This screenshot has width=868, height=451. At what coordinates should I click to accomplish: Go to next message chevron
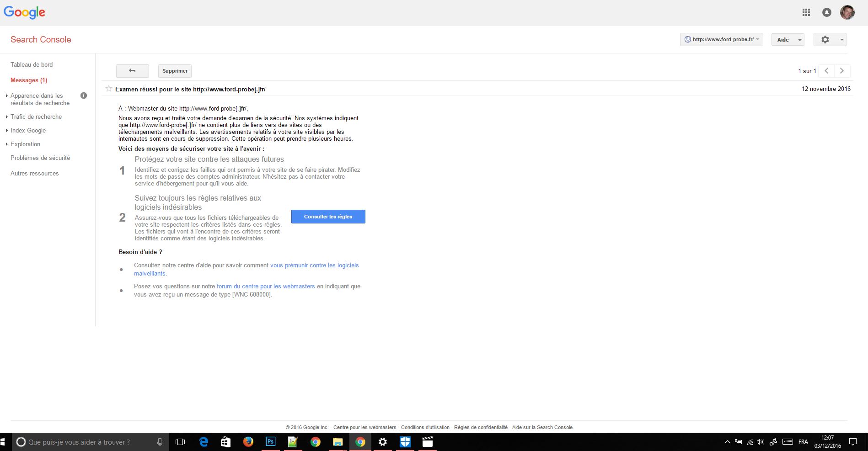pos(842,71)
